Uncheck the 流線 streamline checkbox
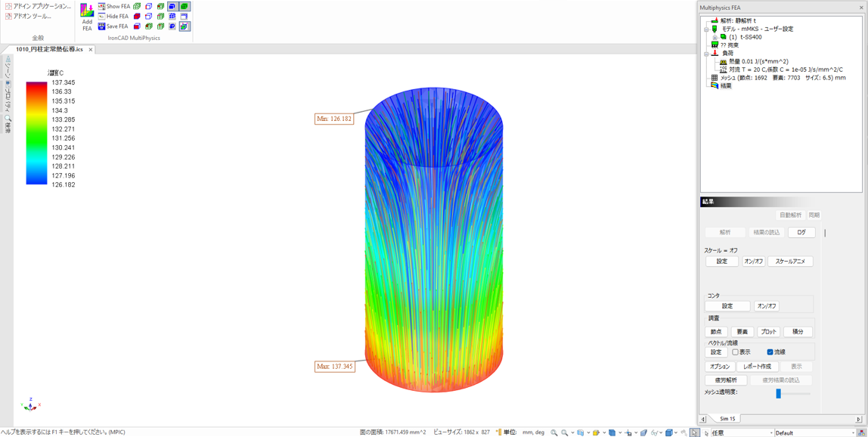The image size is (868, 437). click(x=770, y=352)
